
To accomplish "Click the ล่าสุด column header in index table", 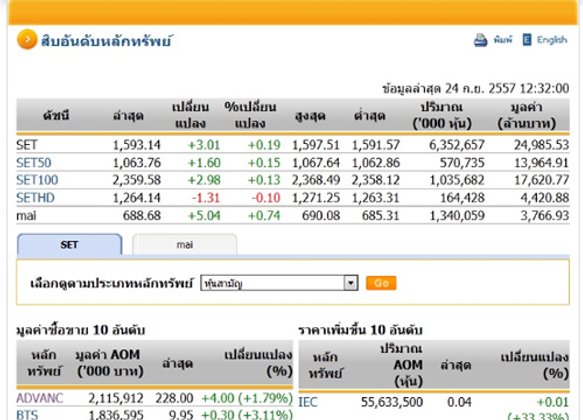I will click(x=128, y=116).
